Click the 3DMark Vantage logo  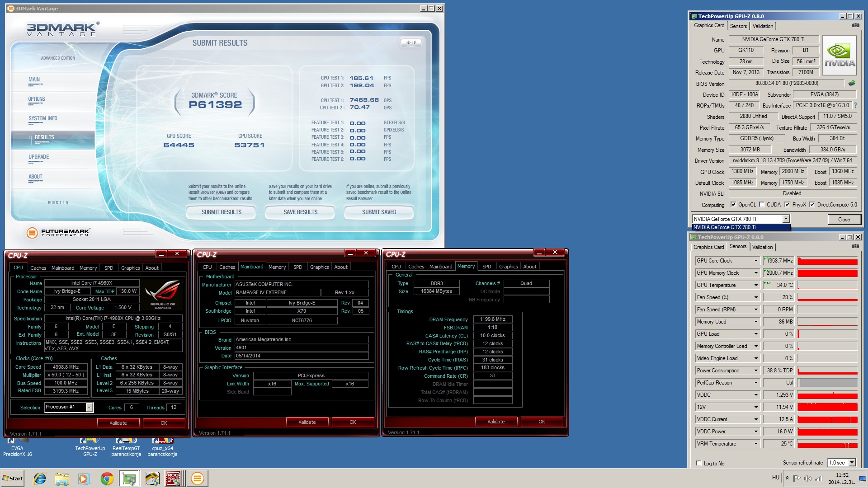(62, 29)
